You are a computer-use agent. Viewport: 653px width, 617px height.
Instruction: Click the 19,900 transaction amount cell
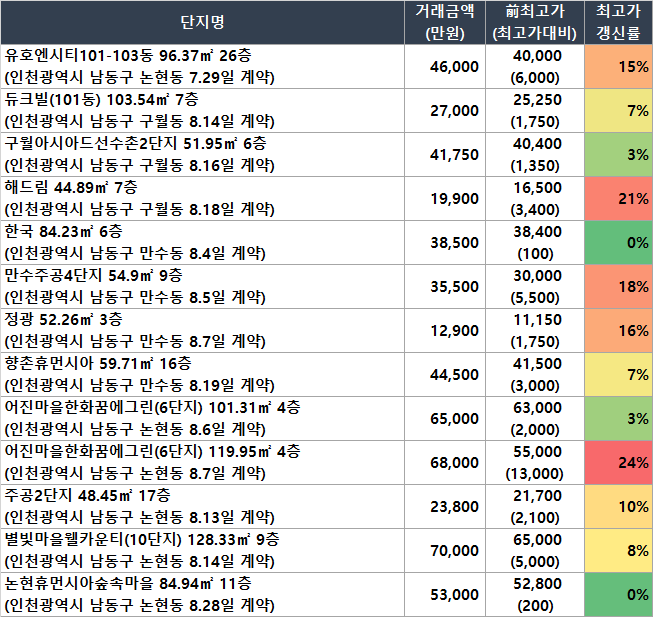coord(445,199)
